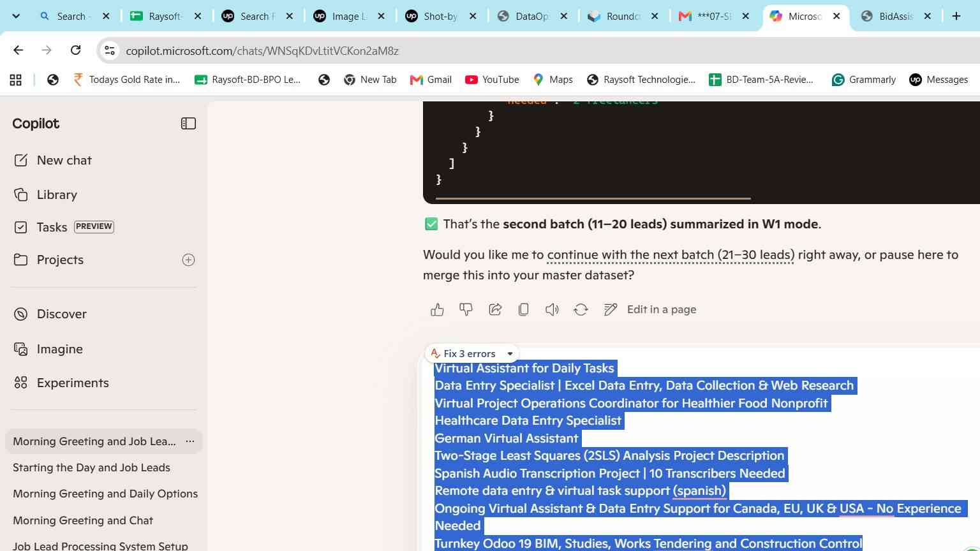
Task: Read the response aloud with speaker icon
Action: 552,309
